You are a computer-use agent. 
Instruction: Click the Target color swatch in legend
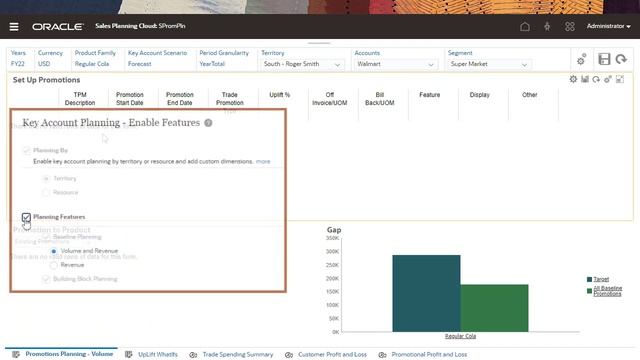coord(589,279)
